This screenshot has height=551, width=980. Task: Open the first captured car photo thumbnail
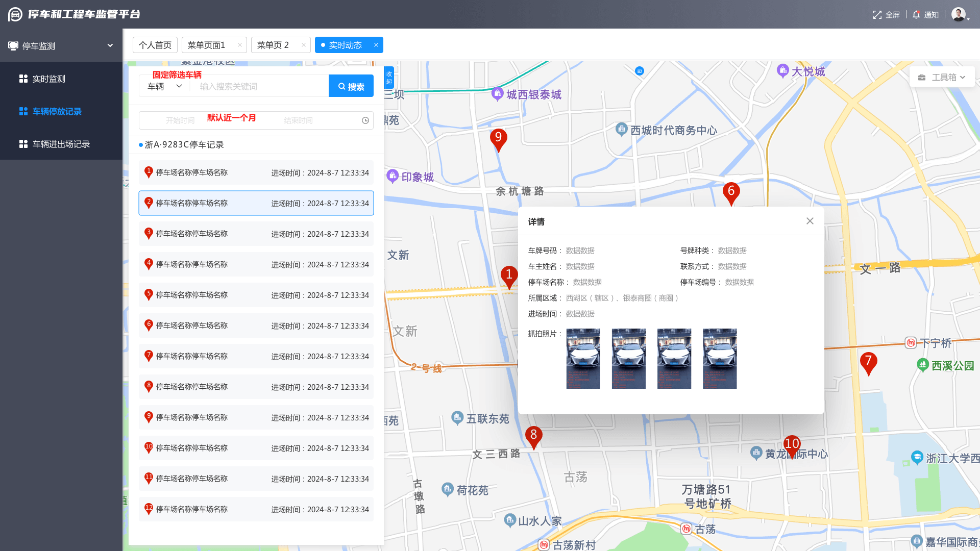coord(583,358)
